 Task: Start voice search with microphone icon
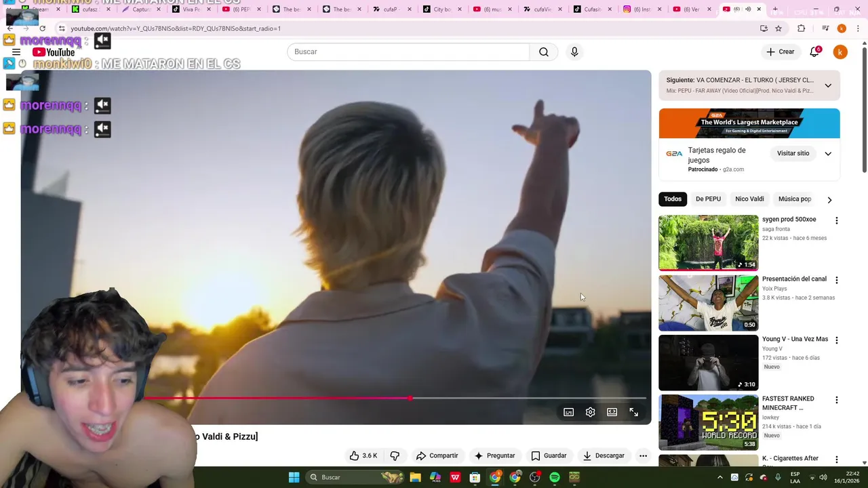point(574,52)
